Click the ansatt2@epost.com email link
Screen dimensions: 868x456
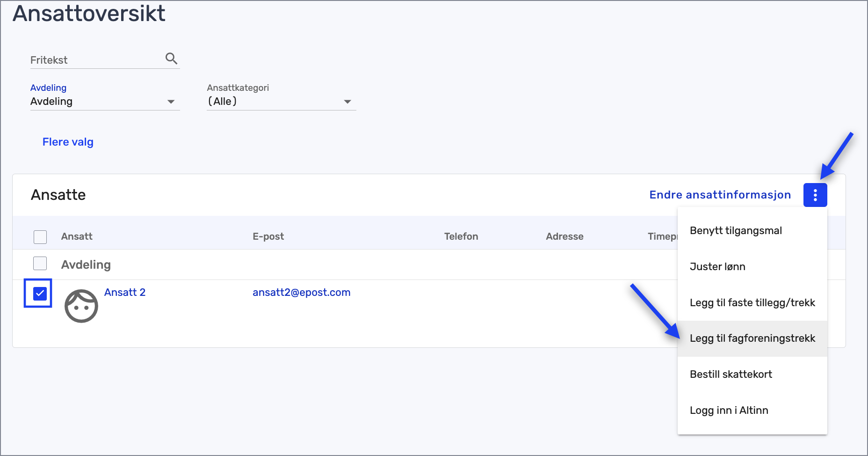(x=301, y=293)
